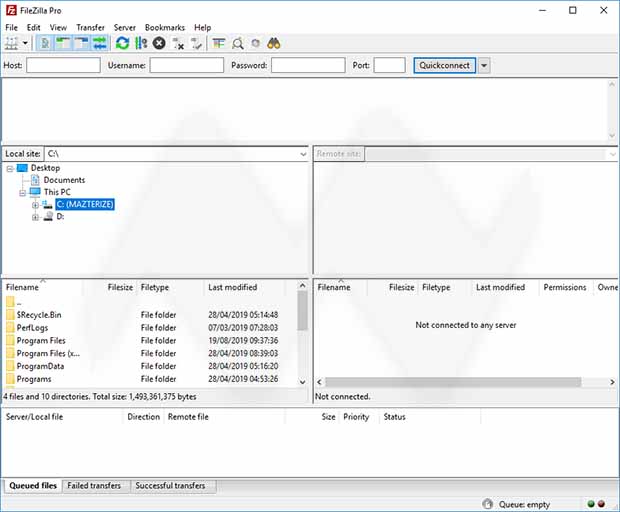620x512 pixels.
Task: Click the FileZilla Pro logo in title bar
Action: coord(11,10)
